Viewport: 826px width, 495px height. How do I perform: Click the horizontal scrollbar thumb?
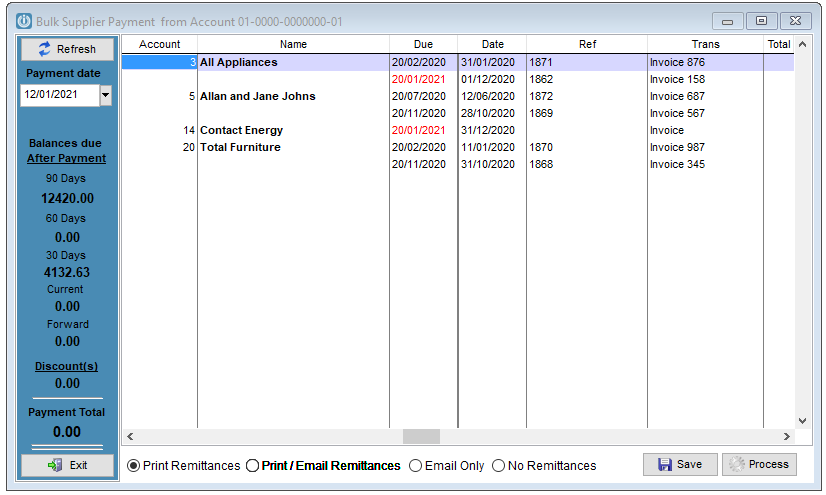421,437
